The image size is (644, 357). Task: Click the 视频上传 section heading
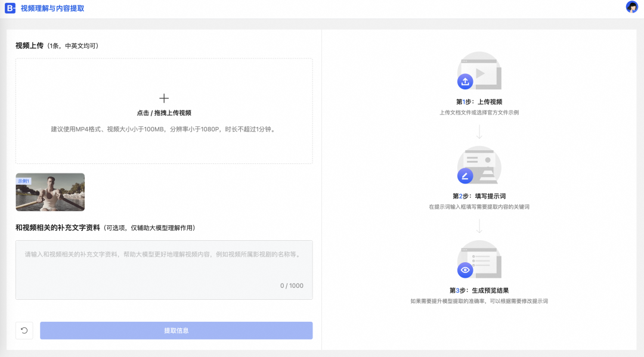point(30,45)
